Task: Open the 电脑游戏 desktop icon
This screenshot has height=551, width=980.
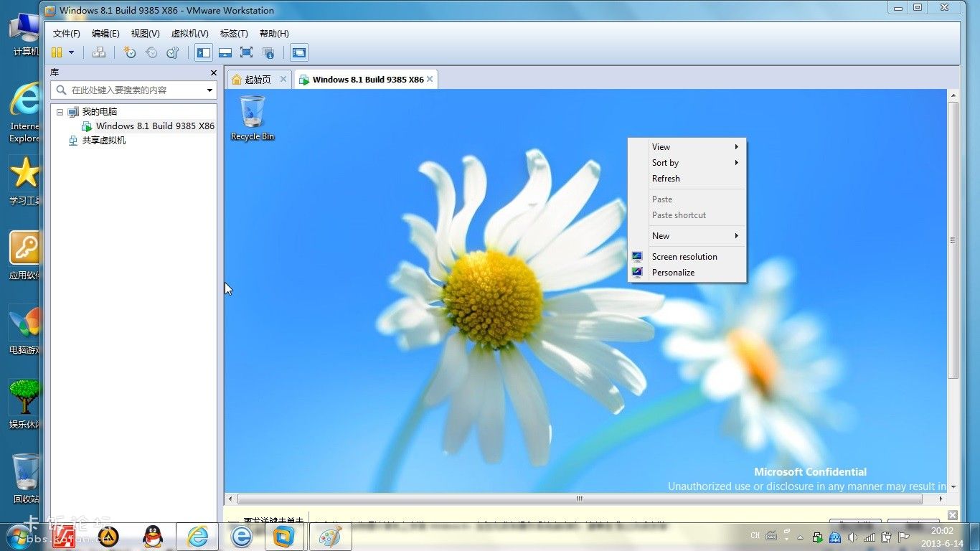Action: click(x=24, y=331)
